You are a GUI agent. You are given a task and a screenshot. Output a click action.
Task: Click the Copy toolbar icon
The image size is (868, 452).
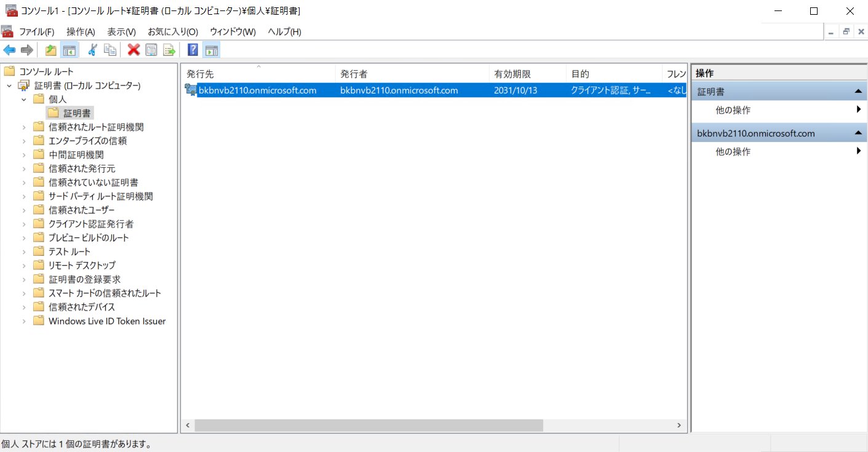click(110, 50)
